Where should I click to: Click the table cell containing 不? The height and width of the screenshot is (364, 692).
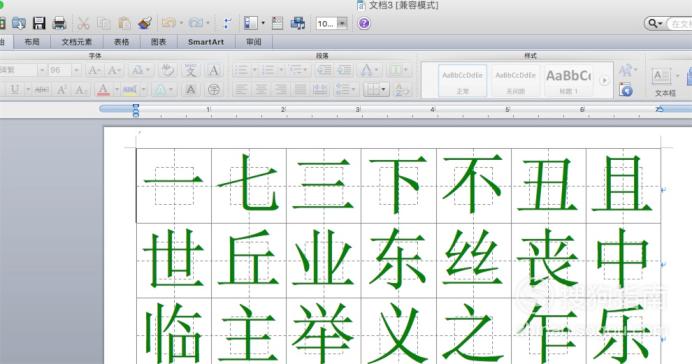click(x=474, y=185)
